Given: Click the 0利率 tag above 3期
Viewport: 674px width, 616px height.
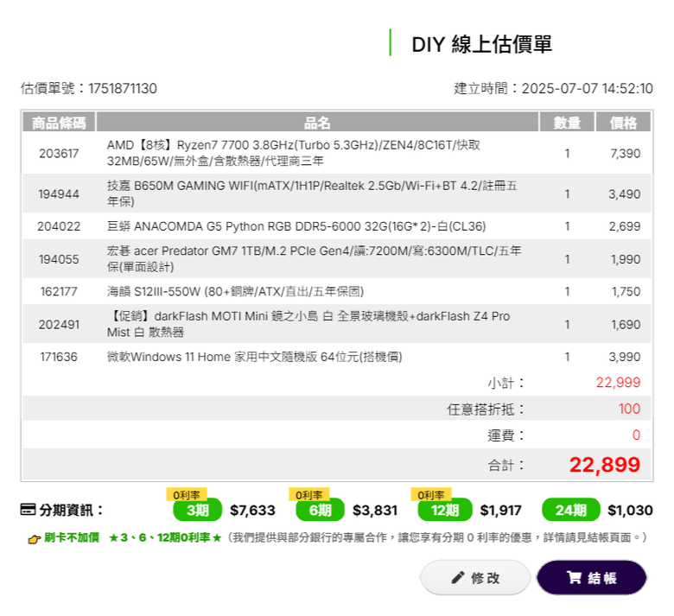Looking at the screenshot, I should pyautogui.click(x=187, y=495).
